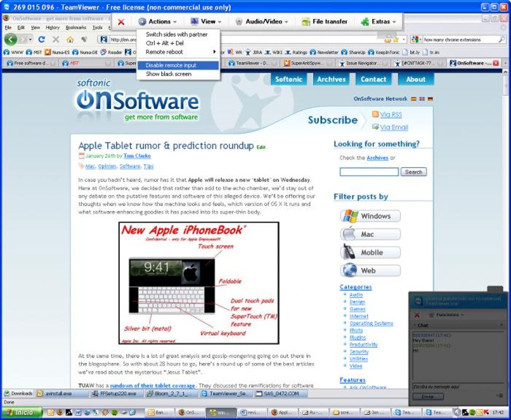
Task: Open the Firefox Bookmarks menu
Action: coord(76,28)
